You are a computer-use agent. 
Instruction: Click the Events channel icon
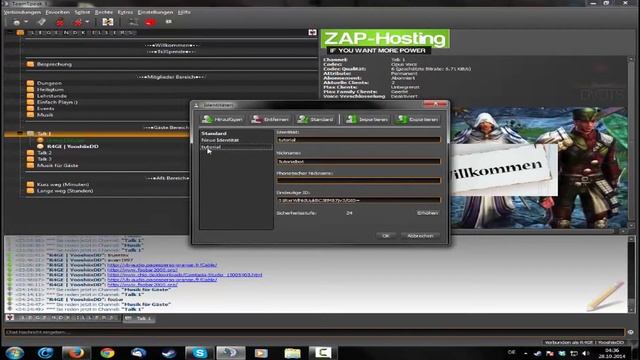pyautogui.click(x=30, y=108)
